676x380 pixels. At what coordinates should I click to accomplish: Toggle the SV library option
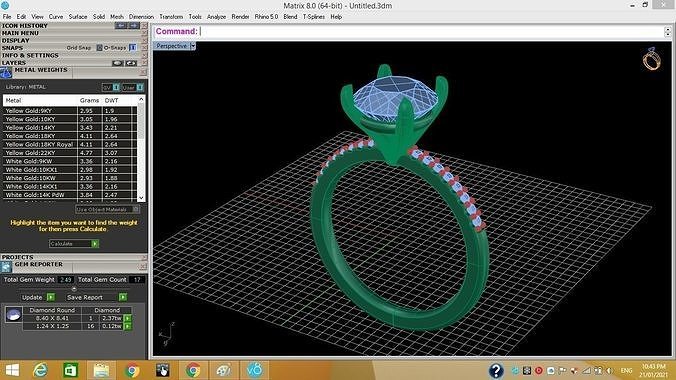(116, 87)
